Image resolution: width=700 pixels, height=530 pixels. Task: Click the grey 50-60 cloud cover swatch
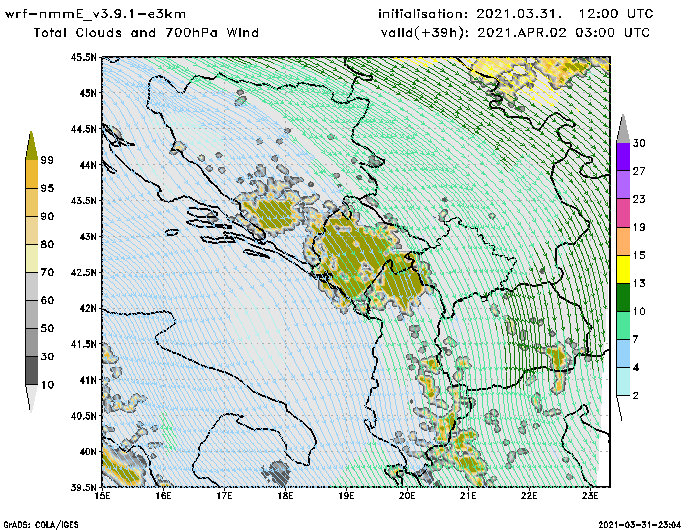tap(31, 314)
